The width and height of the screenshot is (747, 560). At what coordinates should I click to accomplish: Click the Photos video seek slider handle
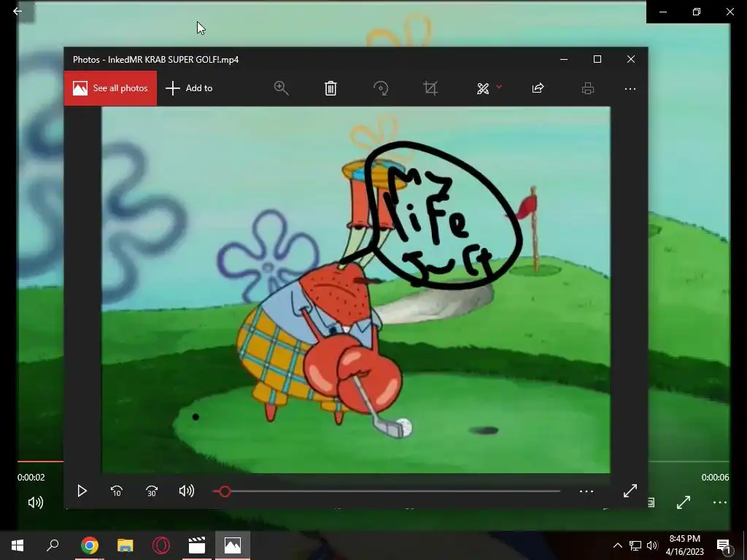[225, 491]
